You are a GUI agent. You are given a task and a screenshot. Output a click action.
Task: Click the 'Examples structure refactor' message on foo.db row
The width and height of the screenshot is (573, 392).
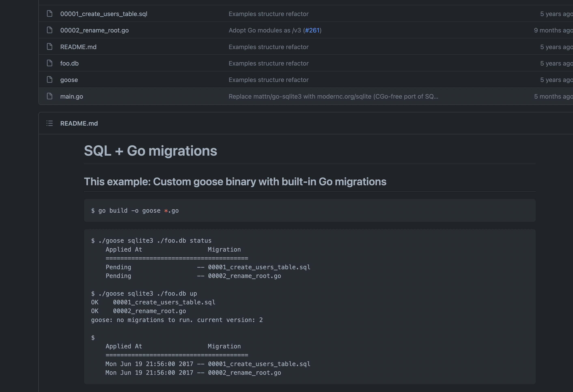(268, 63)
